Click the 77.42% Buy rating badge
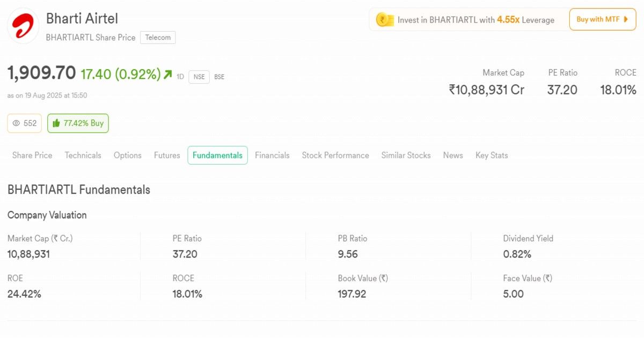This screenshot has width=644, height=338. pyautogui.click(x=78, y=123)
